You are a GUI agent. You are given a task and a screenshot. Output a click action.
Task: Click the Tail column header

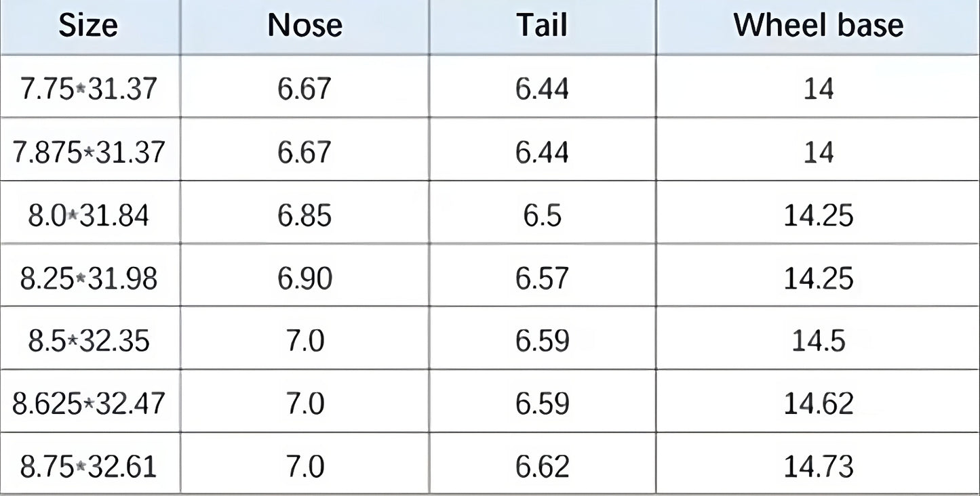point(542,26)
